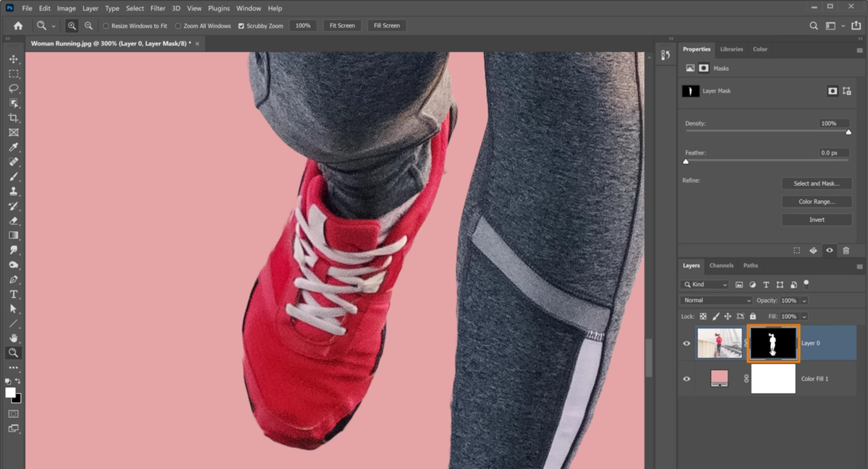This screenshot has height=469, width=868.
Task: Open the Filter menu
Action: coord(158,8)
